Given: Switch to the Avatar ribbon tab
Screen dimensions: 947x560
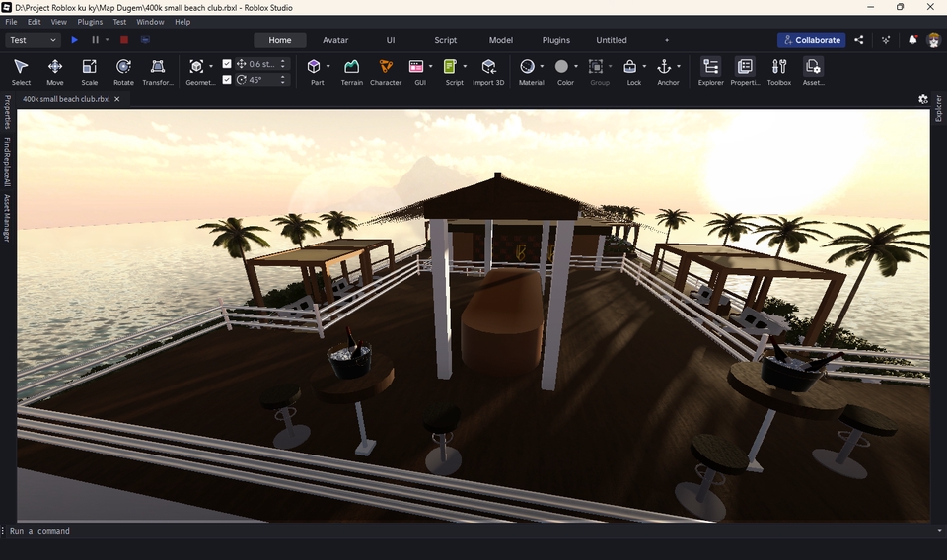Looking at the screenshot, I should [x=335, y=40].
